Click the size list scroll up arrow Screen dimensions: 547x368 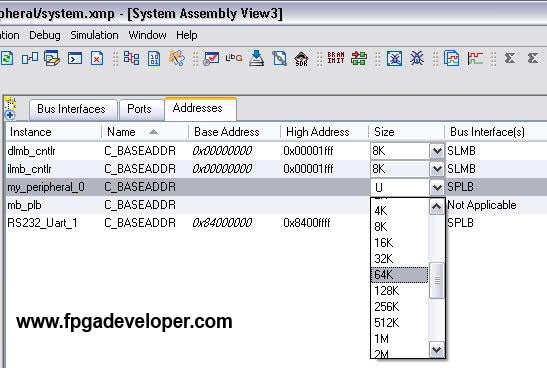pos(436,207)
